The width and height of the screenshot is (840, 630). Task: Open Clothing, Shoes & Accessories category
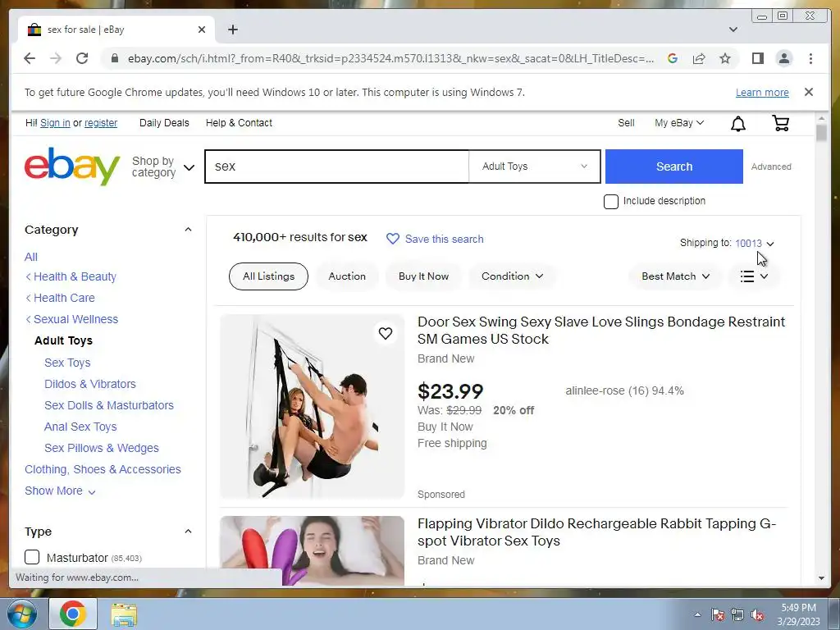click(x=103, y=469)
